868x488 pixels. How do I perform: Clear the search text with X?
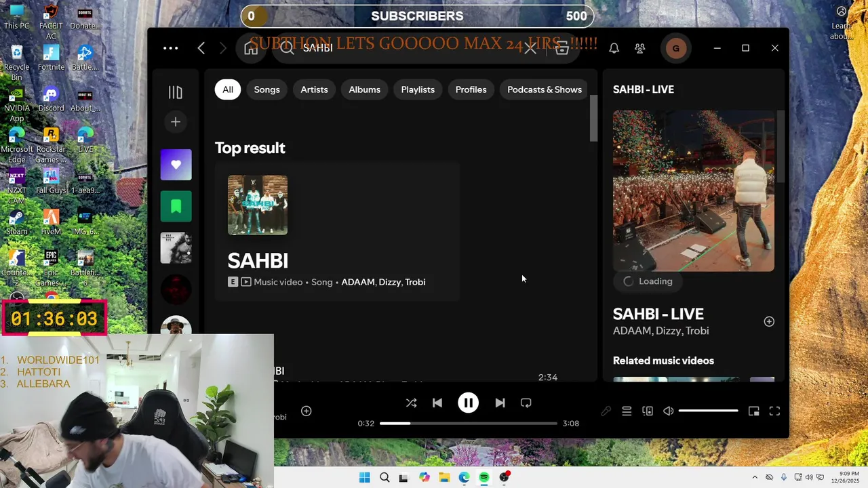[530, 48]
